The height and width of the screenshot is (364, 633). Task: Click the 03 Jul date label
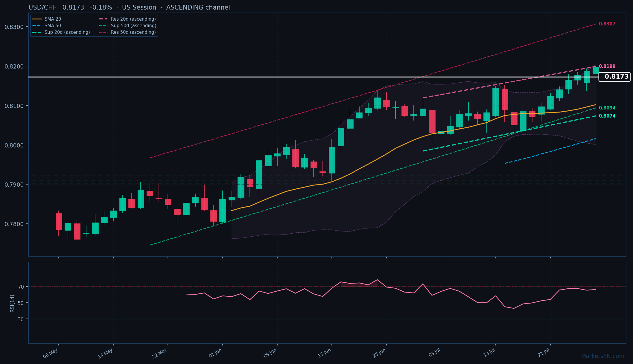[434, 353]
